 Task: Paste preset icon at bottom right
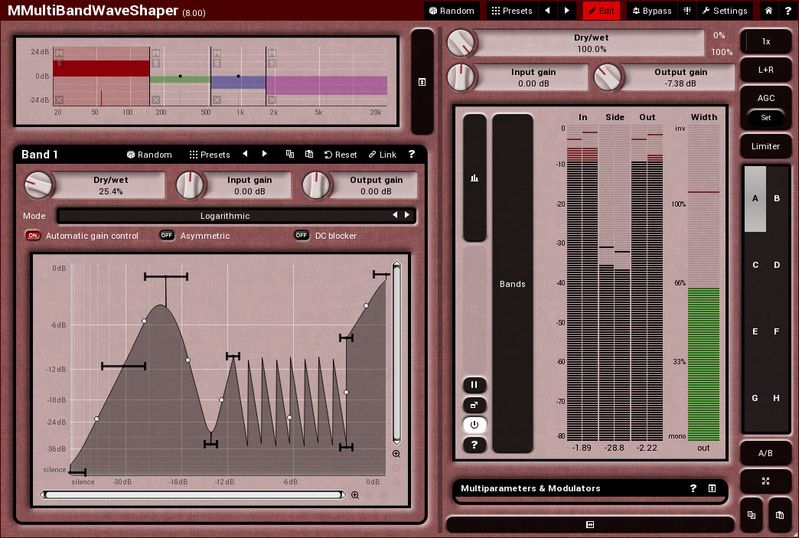click(x=780, y=515)
